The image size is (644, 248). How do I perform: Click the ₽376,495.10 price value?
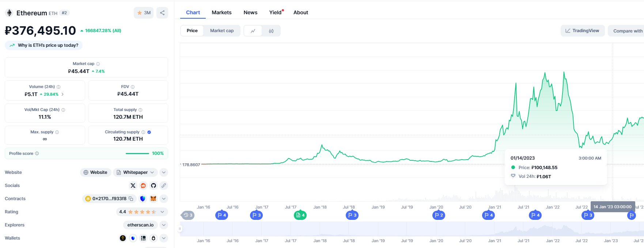[x=41, y=31]
